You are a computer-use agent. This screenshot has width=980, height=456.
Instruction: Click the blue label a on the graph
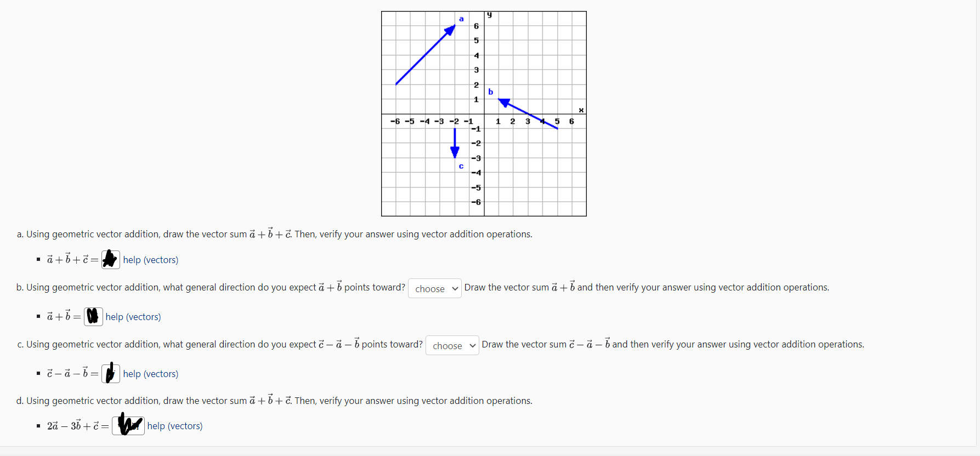pyautogui.click(x=461, y=19)
